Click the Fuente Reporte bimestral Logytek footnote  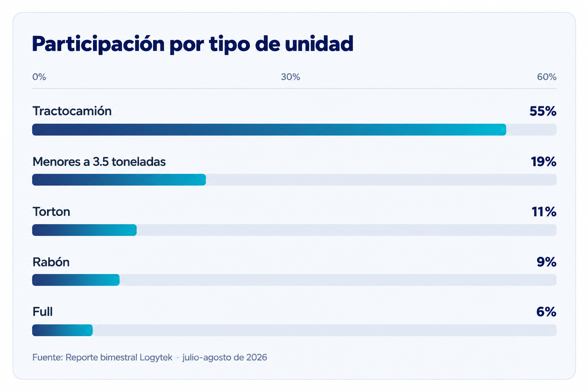[150, 358]
